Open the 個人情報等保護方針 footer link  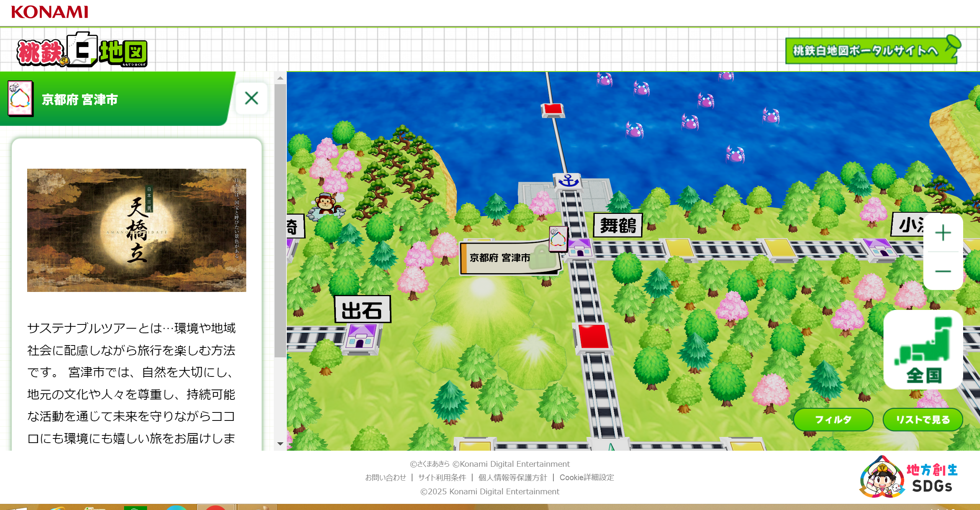tap(512, 477)
